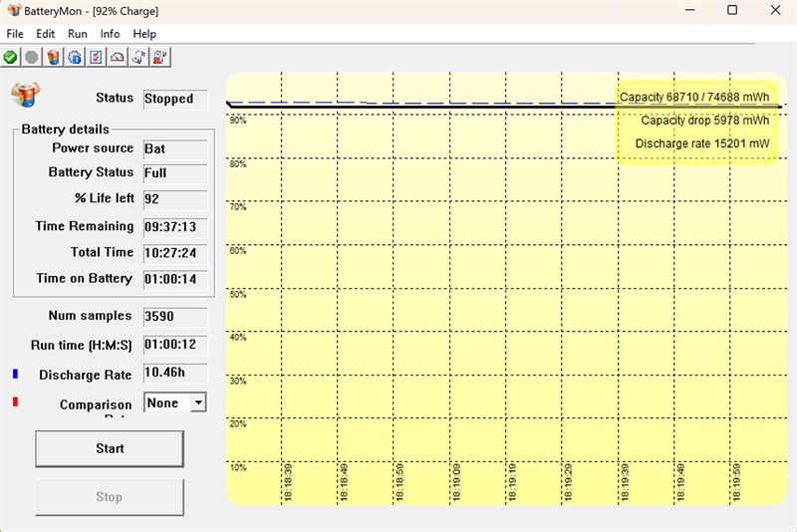
Task: Click the BatteryMon mascot logo beside Status
Action: coord(26,95)
